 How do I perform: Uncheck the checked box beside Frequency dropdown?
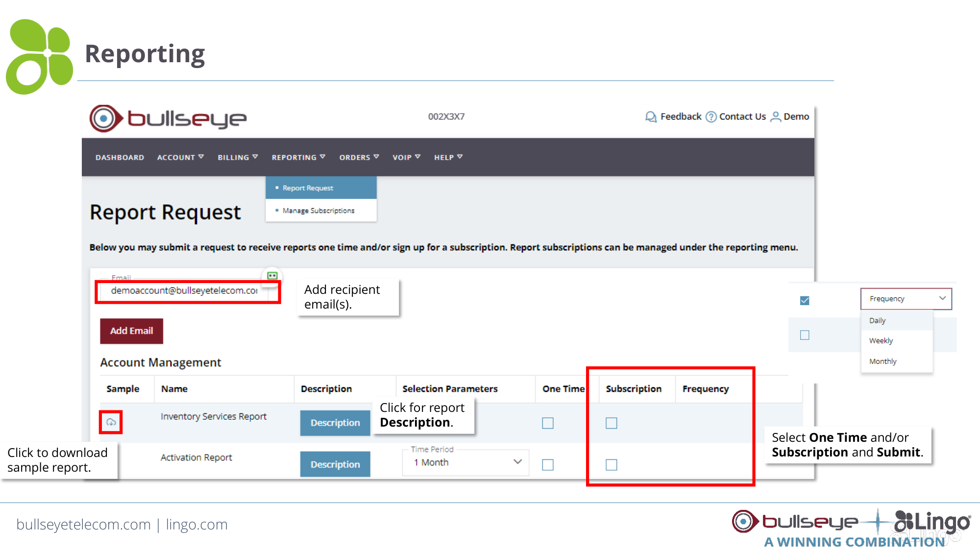805,300
